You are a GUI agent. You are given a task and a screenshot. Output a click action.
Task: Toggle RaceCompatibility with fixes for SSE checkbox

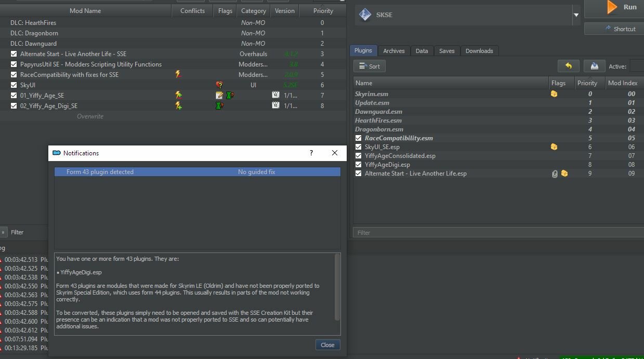(x=14, y=75)
